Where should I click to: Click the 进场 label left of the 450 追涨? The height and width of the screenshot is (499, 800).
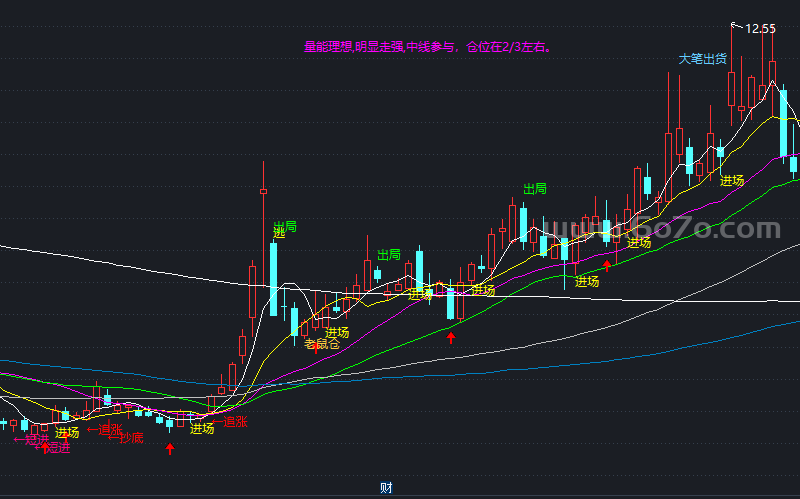point(202,429)
